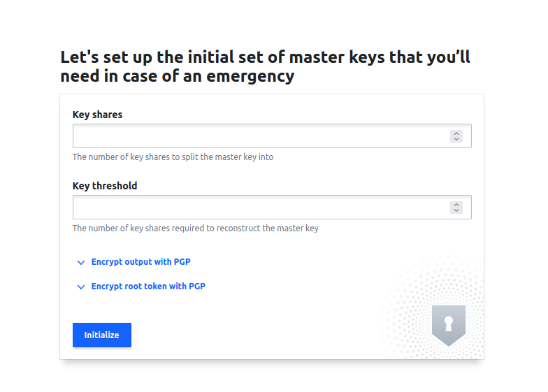Click chevron beside Encrypt root token with PGP
This screenshot has width=548, height=392.
tap(81, 287)
